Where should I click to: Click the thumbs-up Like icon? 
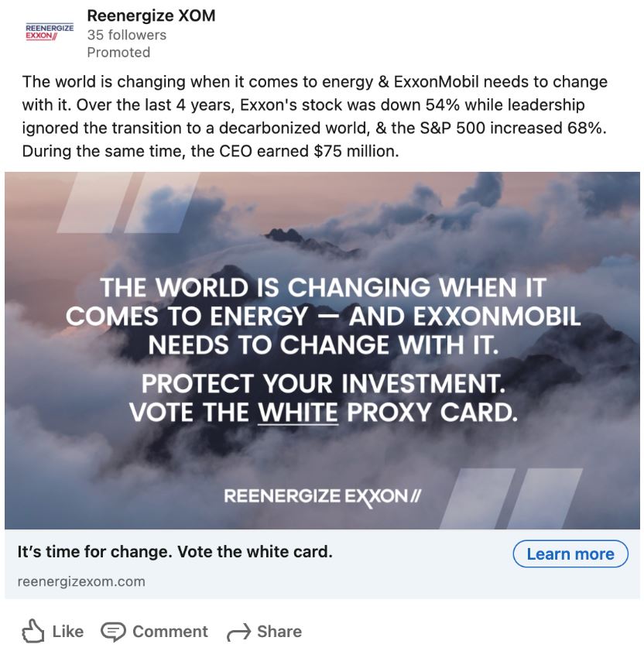(x=33, y=632)
